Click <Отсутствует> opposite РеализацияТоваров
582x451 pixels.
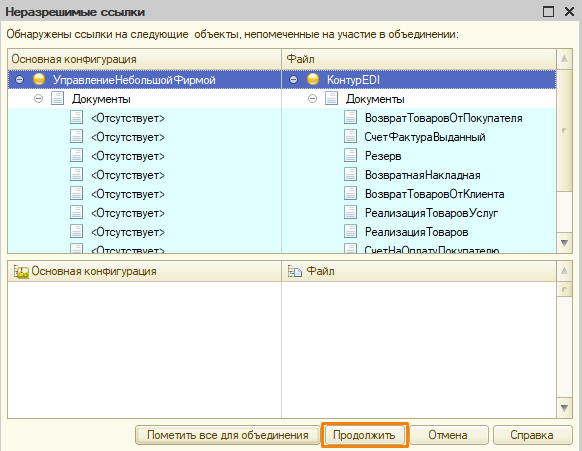coord(128,232)
